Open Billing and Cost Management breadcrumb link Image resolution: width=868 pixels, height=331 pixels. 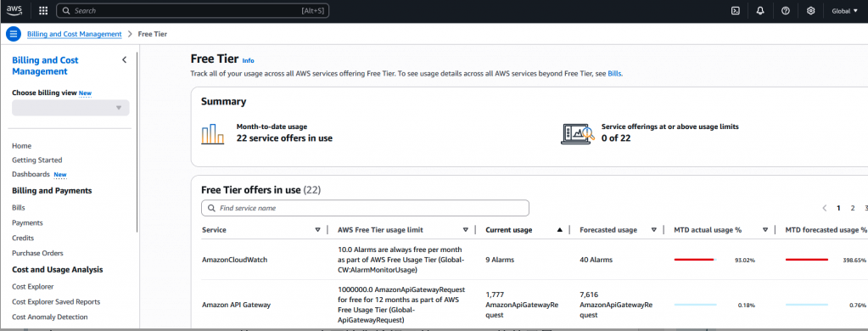coord(74,34)
